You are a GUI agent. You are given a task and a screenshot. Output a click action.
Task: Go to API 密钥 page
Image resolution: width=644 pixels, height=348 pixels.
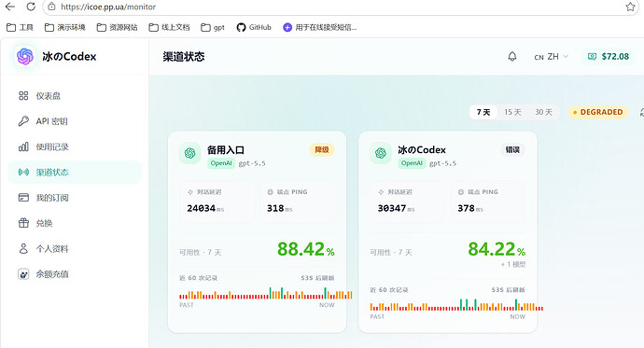click(75, 121)
